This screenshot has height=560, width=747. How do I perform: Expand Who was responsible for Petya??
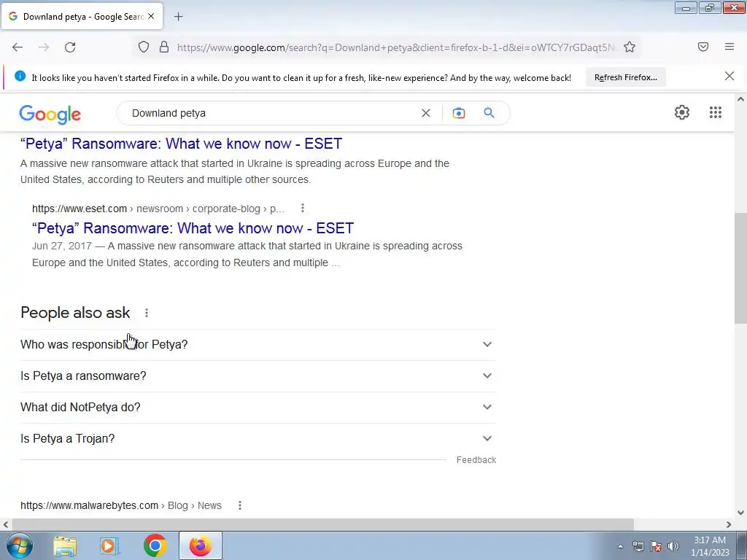[x=258, y=344]
